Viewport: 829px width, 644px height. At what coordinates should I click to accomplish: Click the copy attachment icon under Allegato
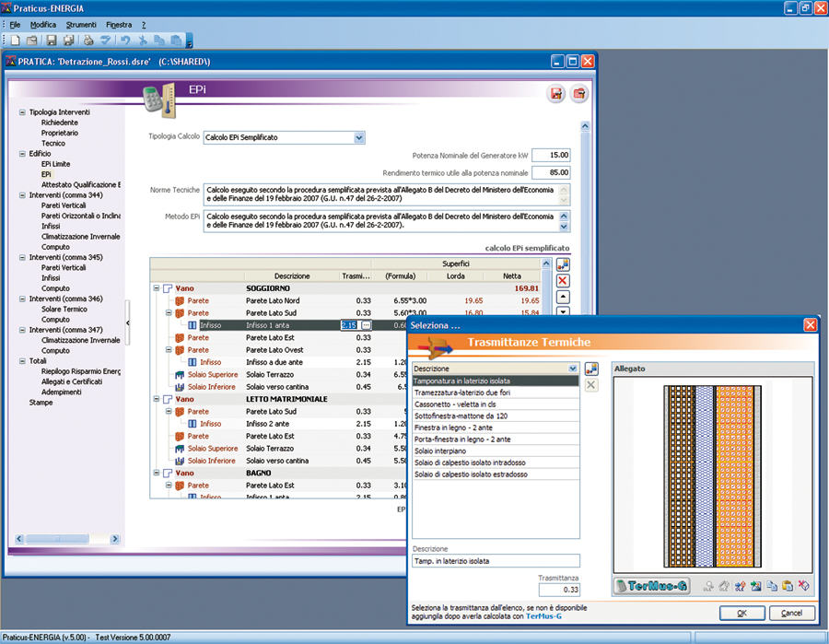[772, 586]
